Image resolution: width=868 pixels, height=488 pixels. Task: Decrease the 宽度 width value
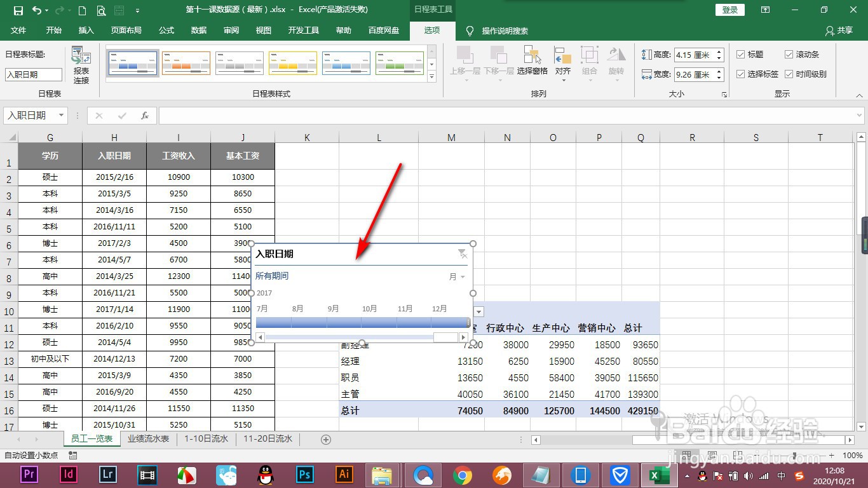pyautogui.click(x=719, y=78)
